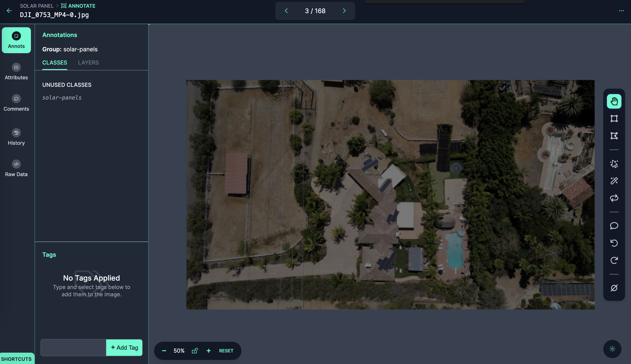Select the bounding box tool
The width and height of the screenshot is (631, 364).
[614, 119]
